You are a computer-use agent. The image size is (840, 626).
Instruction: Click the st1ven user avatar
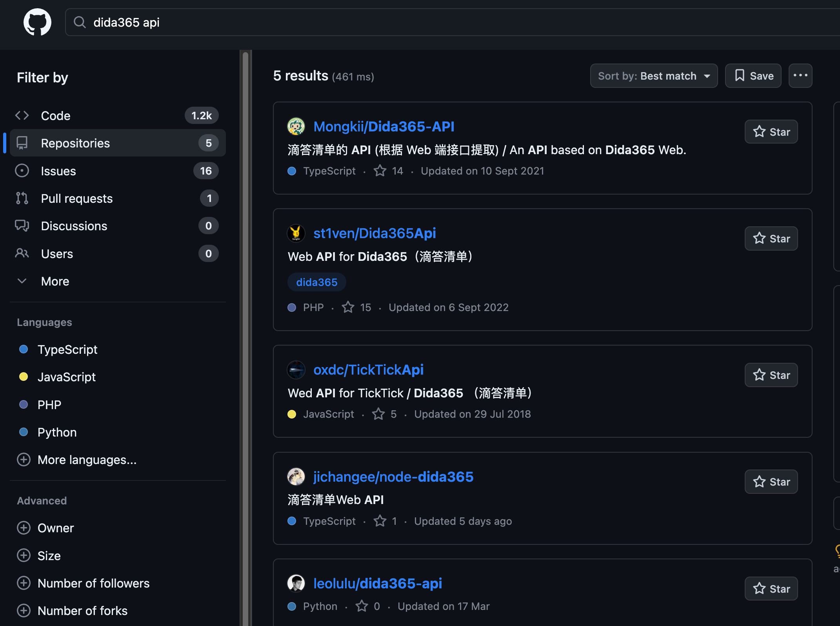[296, 233]
